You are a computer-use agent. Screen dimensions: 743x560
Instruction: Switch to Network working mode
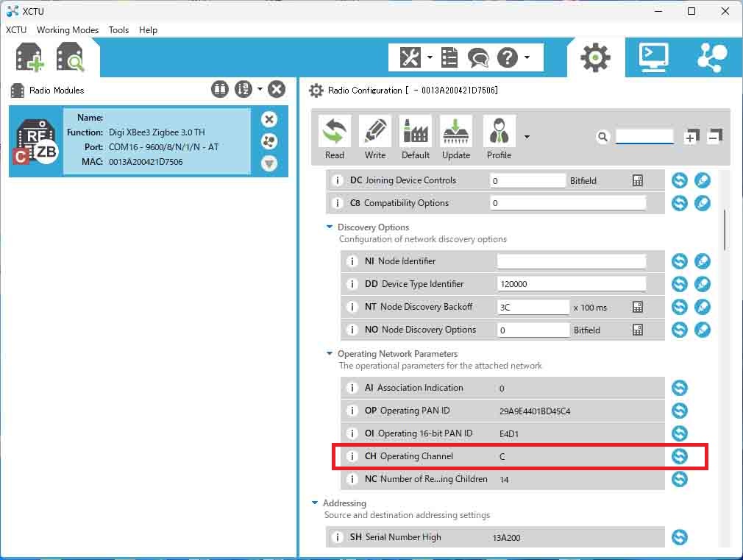[x=711, y=57]
